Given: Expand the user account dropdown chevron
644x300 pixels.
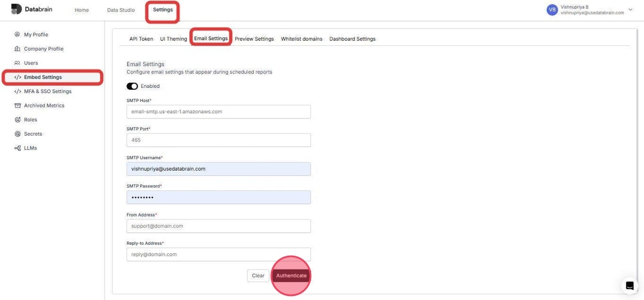Looking at the screenshot, I should [631, 9].
